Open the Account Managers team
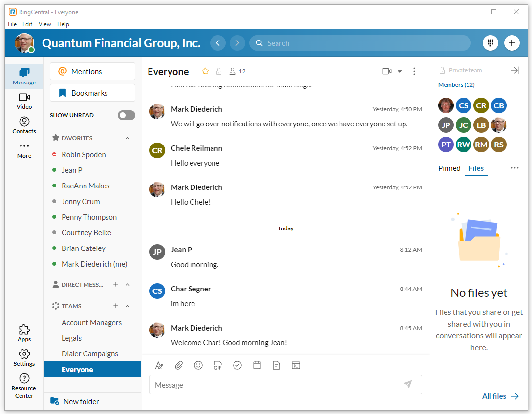The image size is (532, 414). coord(93,322)
